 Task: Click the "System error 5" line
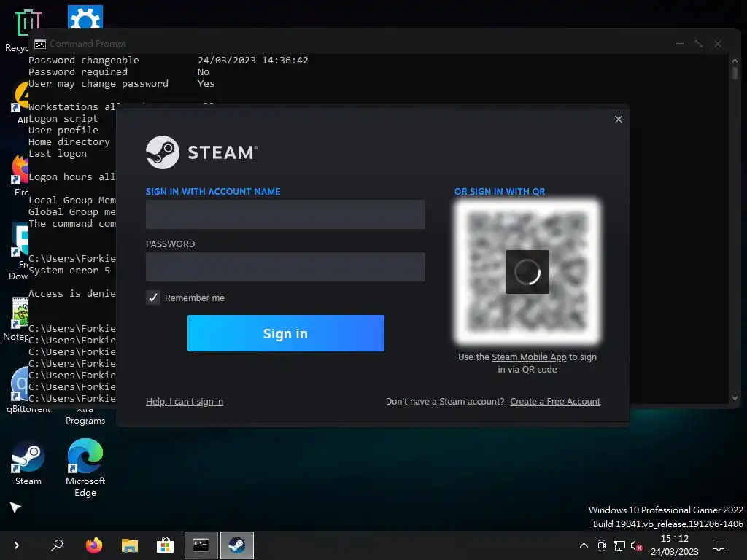pyautogui.click(x=69, y=271)
